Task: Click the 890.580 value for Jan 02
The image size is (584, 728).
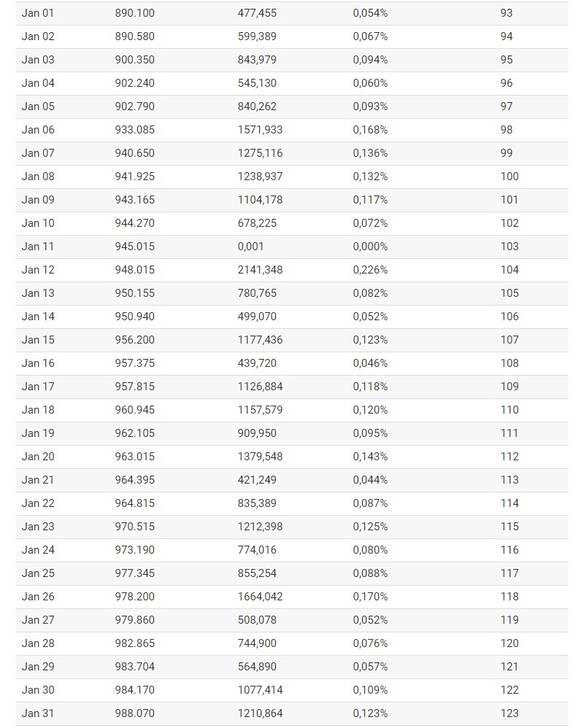Action: (135, 36)
